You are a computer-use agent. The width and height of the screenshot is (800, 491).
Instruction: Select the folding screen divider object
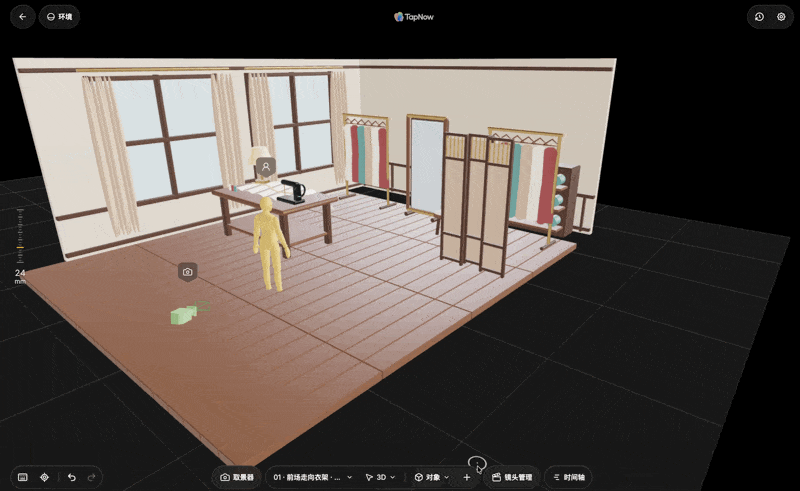click(x=476, y=203)
